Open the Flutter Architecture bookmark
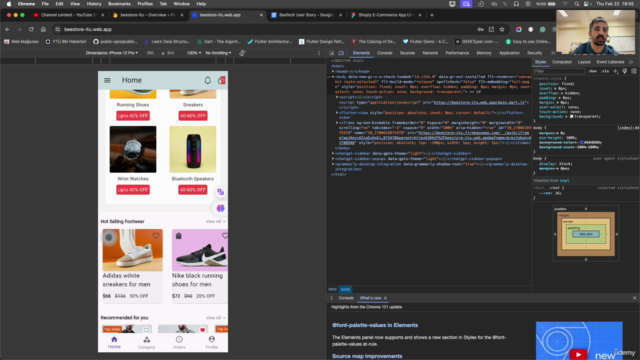This screenshot has width=640, height=360. (270, 42)
